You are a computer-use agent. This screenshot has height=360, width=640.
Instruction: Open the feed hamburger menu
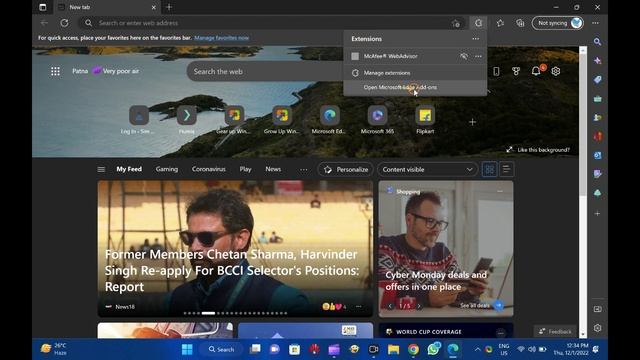pos(101,169)
